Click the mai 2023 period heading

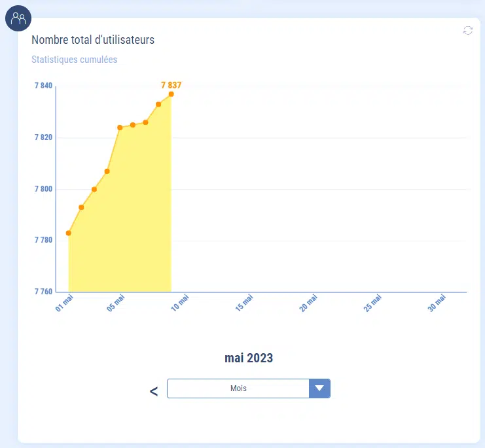(x=249, y=358)
